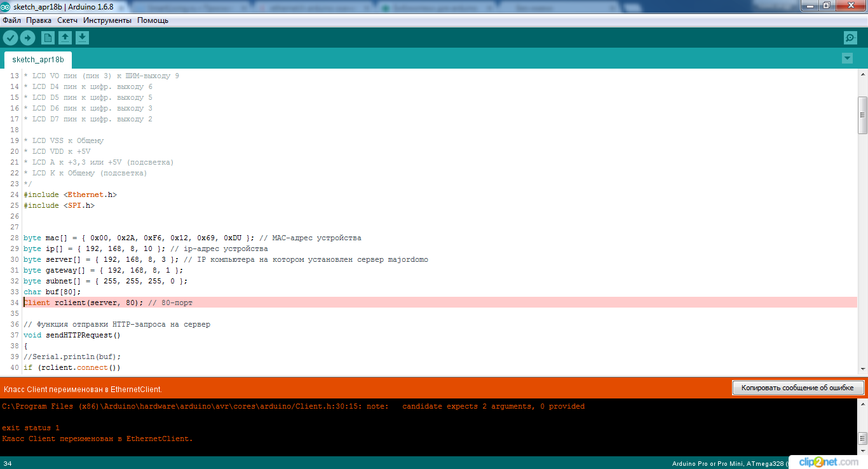Open the Правка menu
Viewport: 868px width, 469px height.
coord(39,20)
